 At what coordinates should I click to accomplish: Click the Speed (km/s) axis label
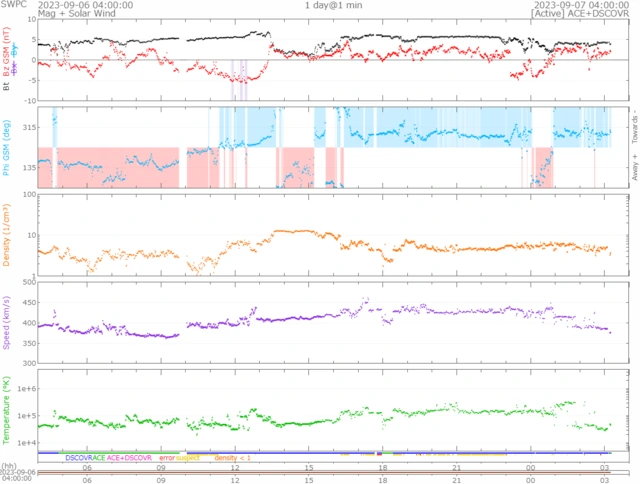click(x=6, y=323)
